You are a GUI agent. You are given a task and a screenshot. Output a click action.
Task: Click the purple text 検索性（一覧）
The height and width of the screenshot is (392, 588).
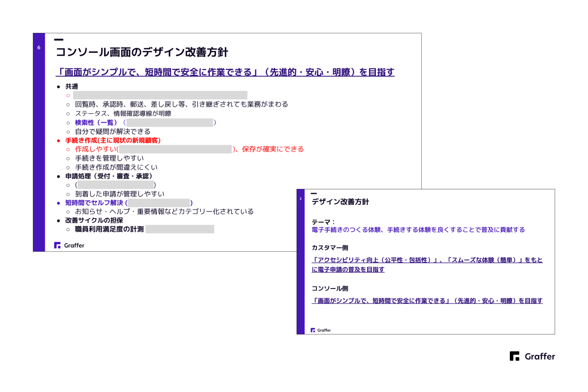pyautogui.click(x=96, y=123)
